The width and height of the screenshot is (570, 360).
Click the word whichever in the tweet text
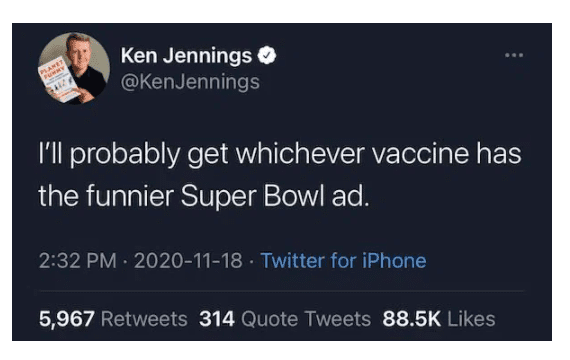[300, 153]
